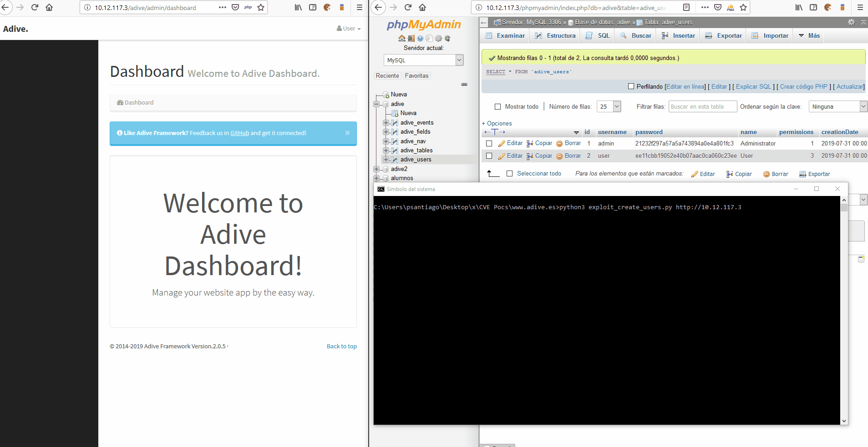Go to home page in left browser
The image size is (868, 447).
[49, 7]
